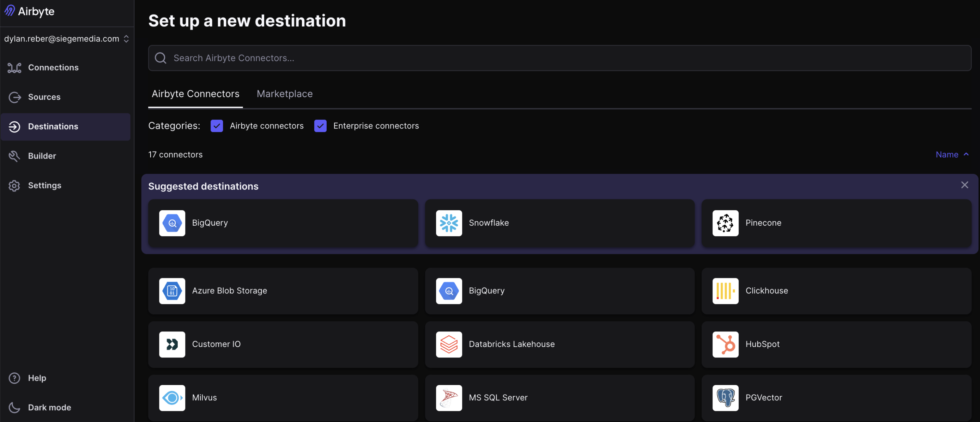Select the HubSpot destination icon
The image size is (980, 422).
pyautogui.click(x=725, y=344)
